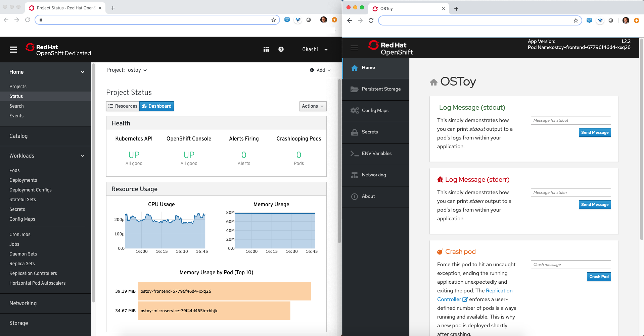Open Daemon Sets in sidebar

[23, 254]
